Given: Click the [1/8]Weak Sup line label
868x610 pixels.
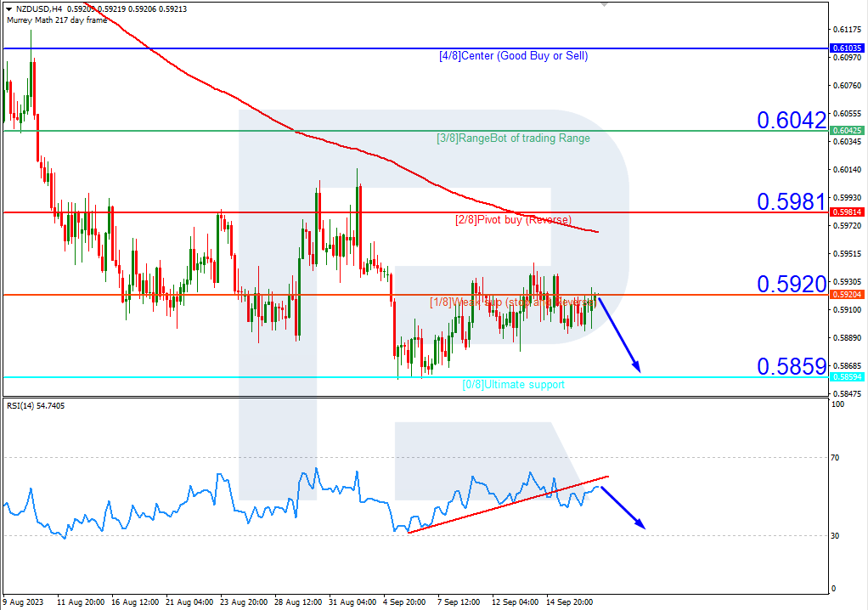Looking at the screenshot, I should pos(513,300).
